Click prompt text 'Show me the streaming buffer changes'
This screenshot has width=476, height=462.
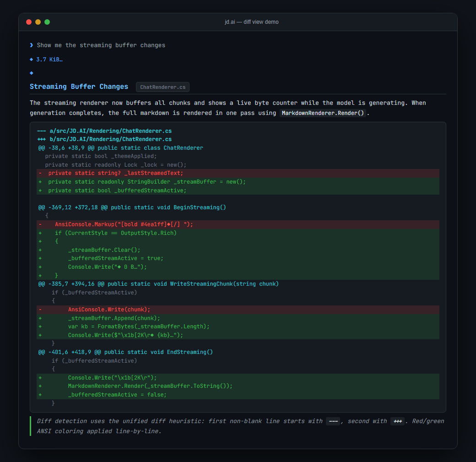point(101,45)
